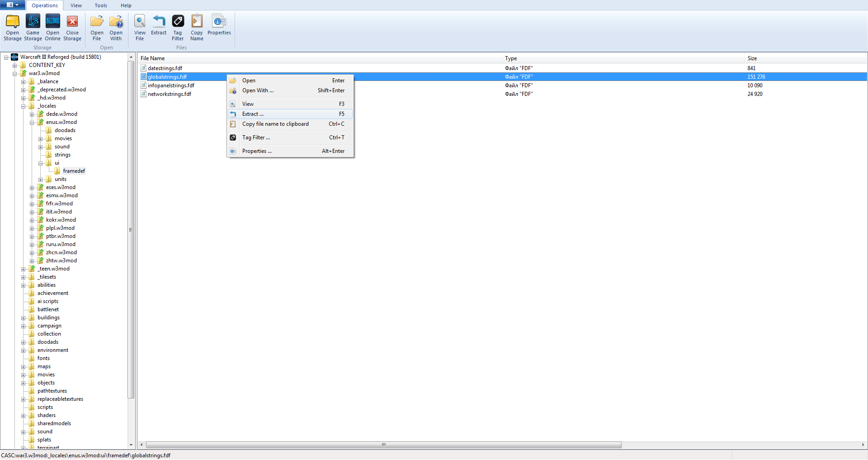Select the strings folder in tree
The width and height of the screenshot is (868, 460).
(x=62, y=155)
